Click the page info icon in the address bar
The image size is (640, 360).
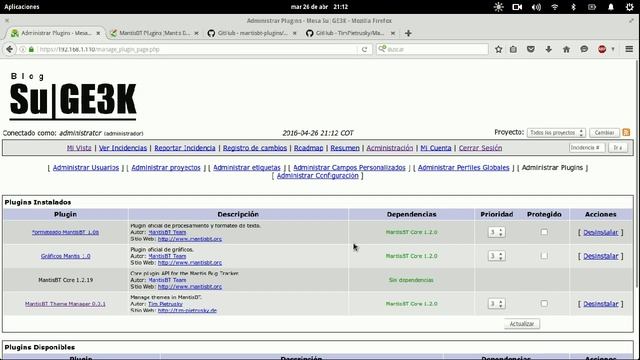click(22, 49)
